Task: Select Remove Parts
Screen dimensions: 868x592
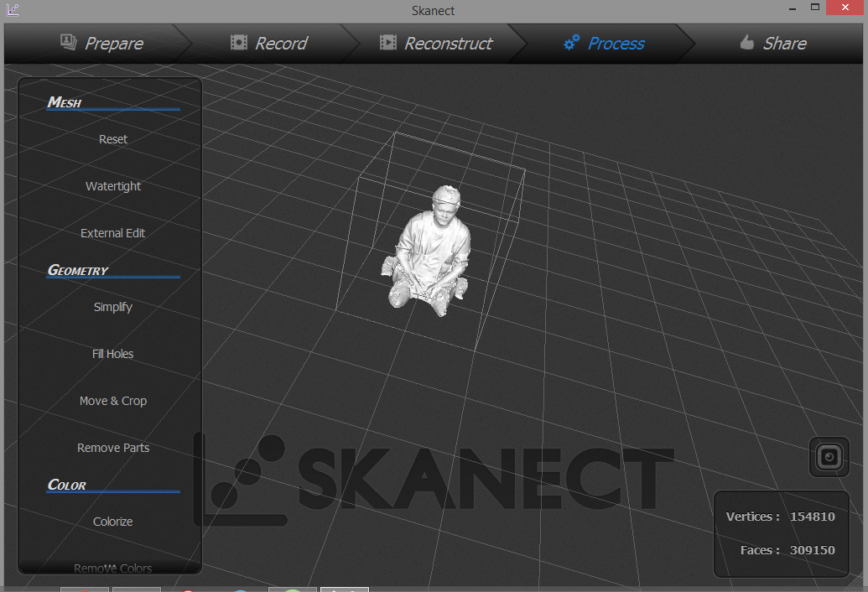Action: (x=113, y=448)
